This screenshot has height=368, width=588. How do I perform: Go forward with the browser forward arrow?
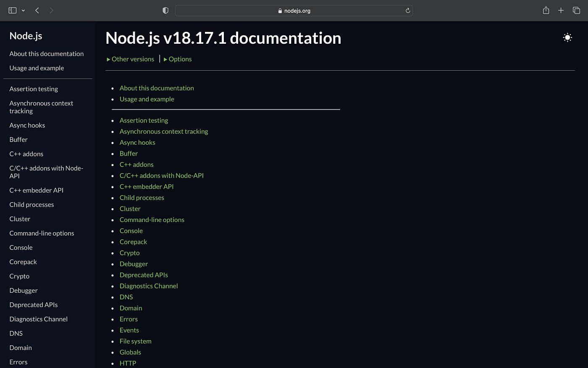tap(51, 11)
